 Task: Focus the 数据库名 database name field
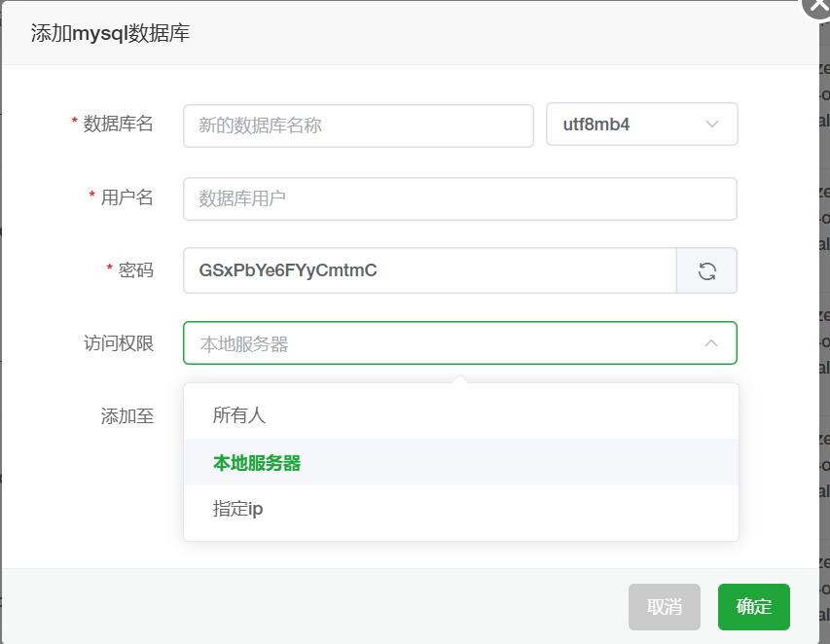[x=358, y=125]
